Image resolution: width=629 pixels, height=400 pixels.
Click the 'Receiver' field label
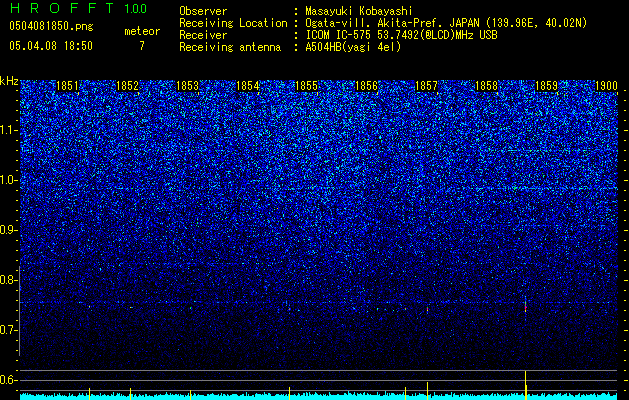[203, 35]
